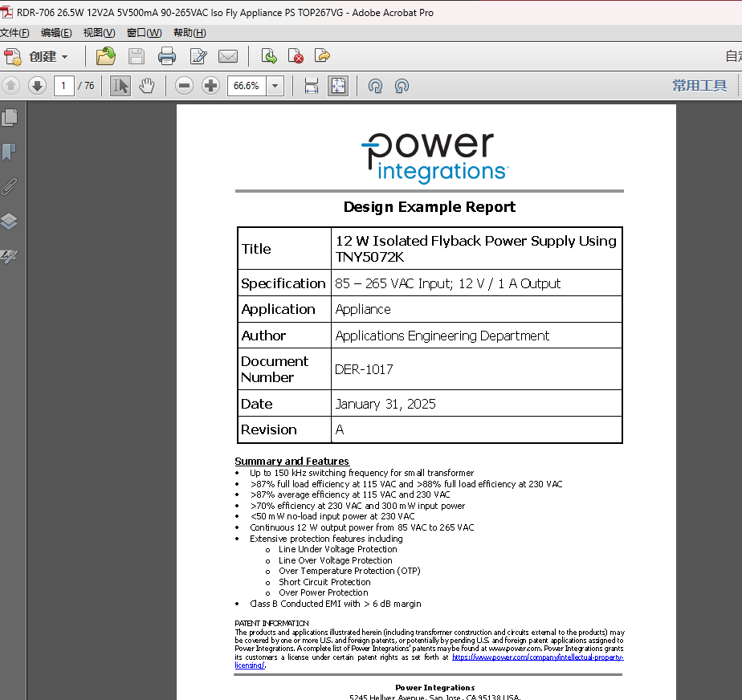Open the 编辑(E) menu
The width and height of the screenshot is (742, 700).
pyautogui.click(x=56, y=33)
